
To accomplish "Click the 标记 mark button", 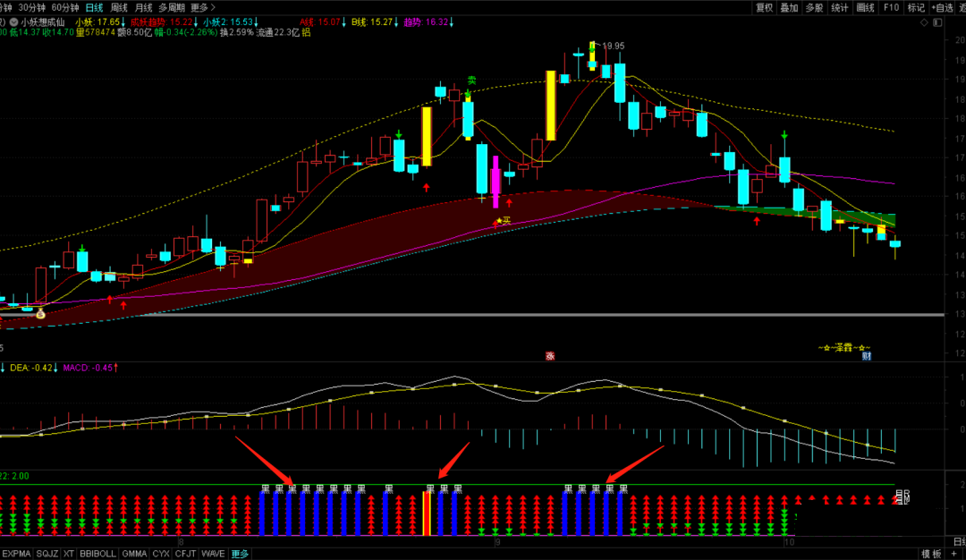I will tap(916, 7).
